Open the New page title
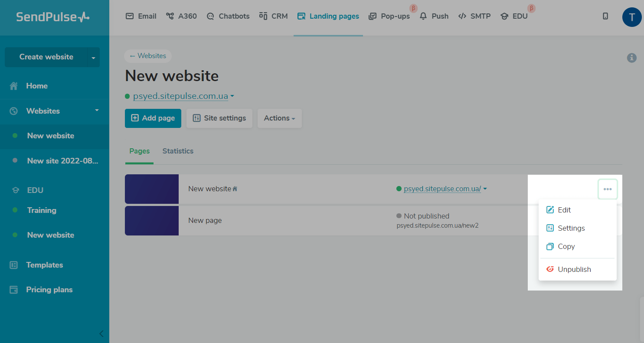The image size is (644, 343). point(205,220)
